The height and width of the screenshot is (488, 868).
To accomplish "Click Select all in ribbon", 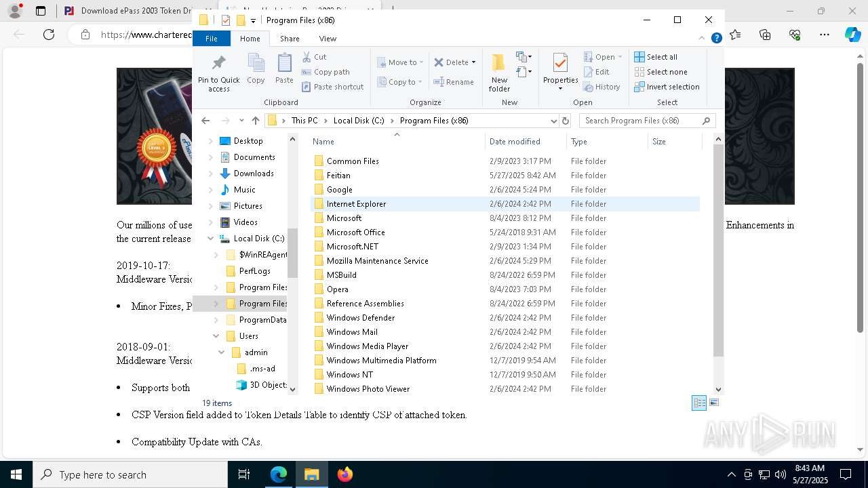I will click(x=656, y=57).
